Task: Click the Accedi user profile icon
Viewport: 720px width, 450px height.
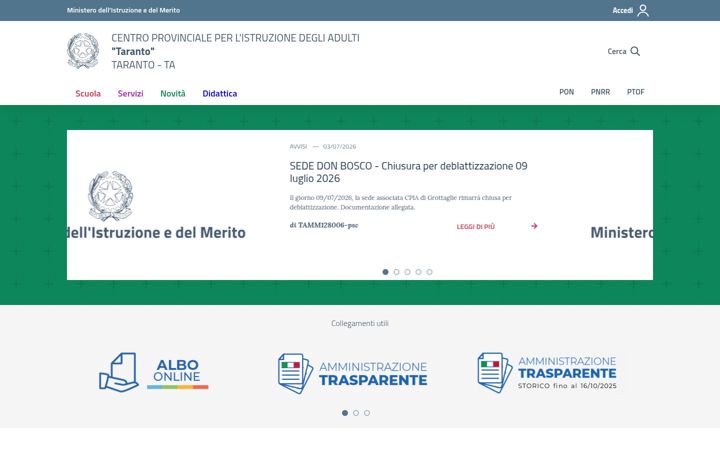Action: [x=643, y=10]
